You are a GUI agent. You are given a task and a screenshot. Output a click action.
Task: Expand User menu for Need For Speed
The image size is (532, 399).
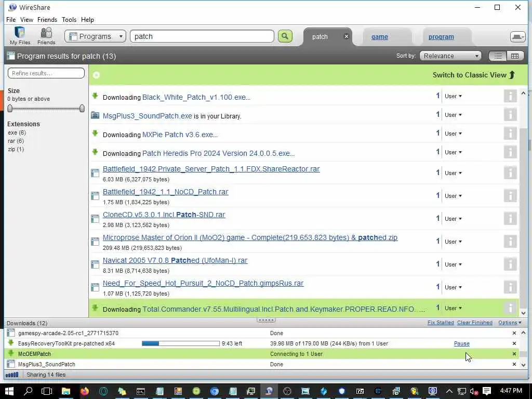point(453,287)
